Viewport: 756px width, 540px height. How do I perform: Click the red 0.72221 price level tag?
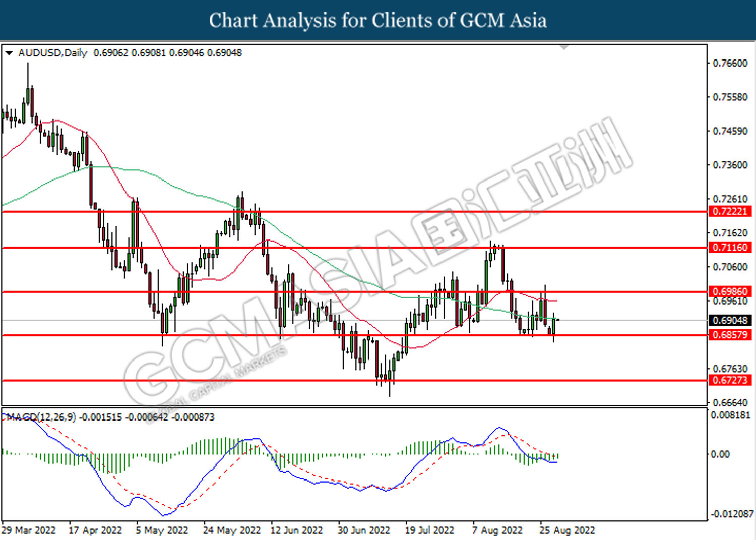pos(730,211)
